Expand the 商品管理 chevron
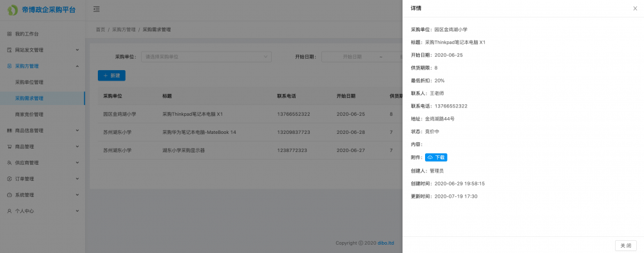The height and width of the screenshot is (253, 644). 77,147
